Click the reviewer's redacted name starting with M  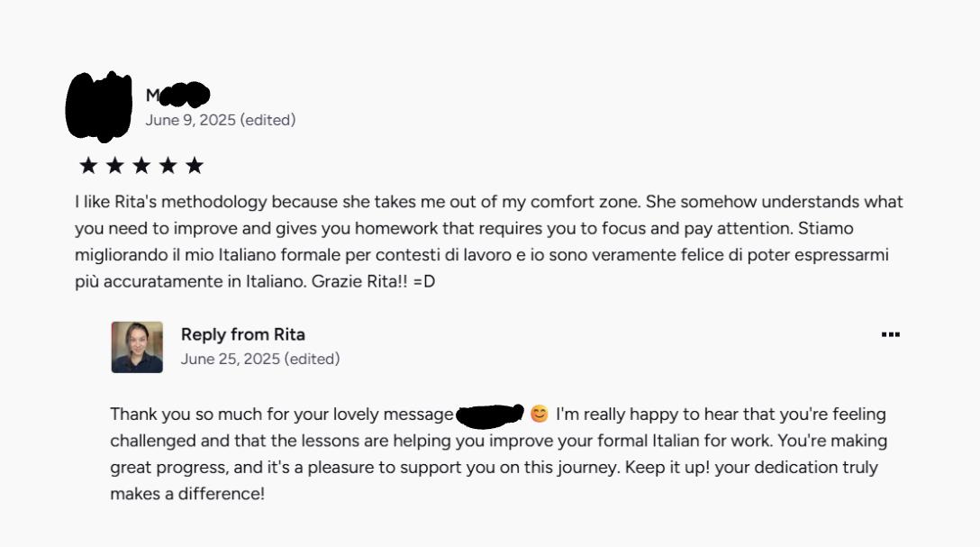pos(178,95)
